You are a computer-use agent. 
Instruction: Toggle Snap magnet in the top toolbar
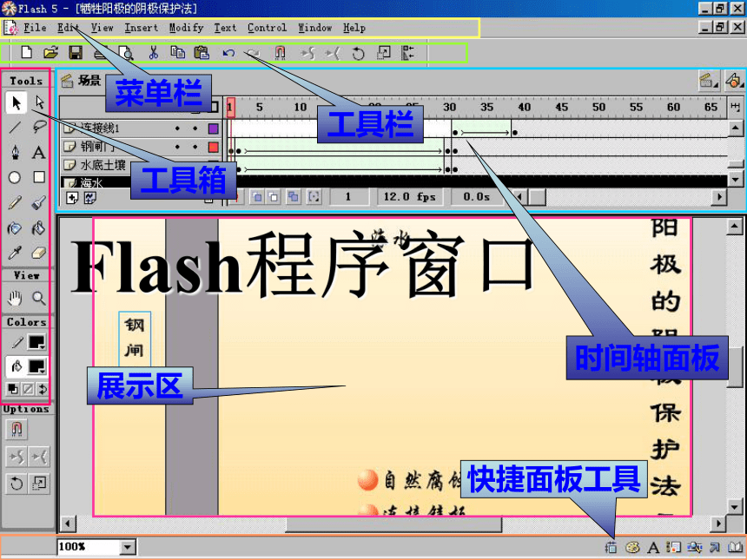pyautogui.click(x=280, y=52)
